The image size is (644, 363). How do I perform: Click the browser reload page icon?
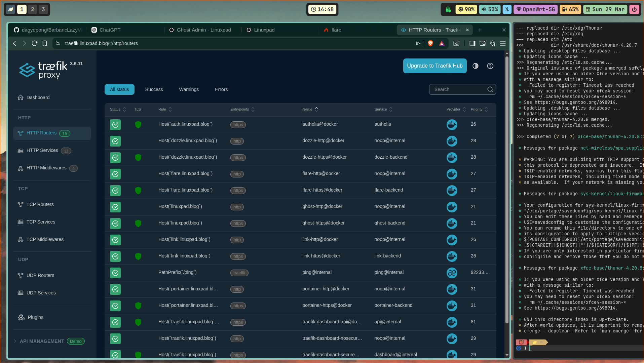point(34,43)
